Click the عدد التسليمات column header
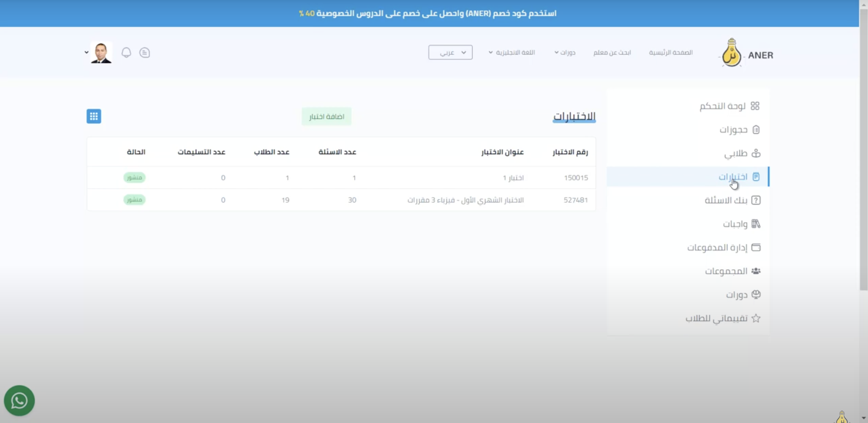Screen dimensions: 868x423 pyautogui.click(x=202, y=152)
